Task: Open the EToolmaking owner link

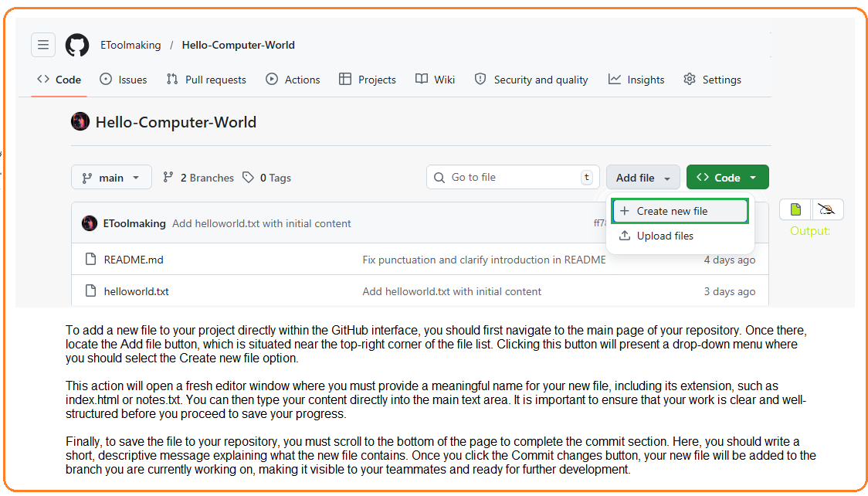Action: (131, 45)
